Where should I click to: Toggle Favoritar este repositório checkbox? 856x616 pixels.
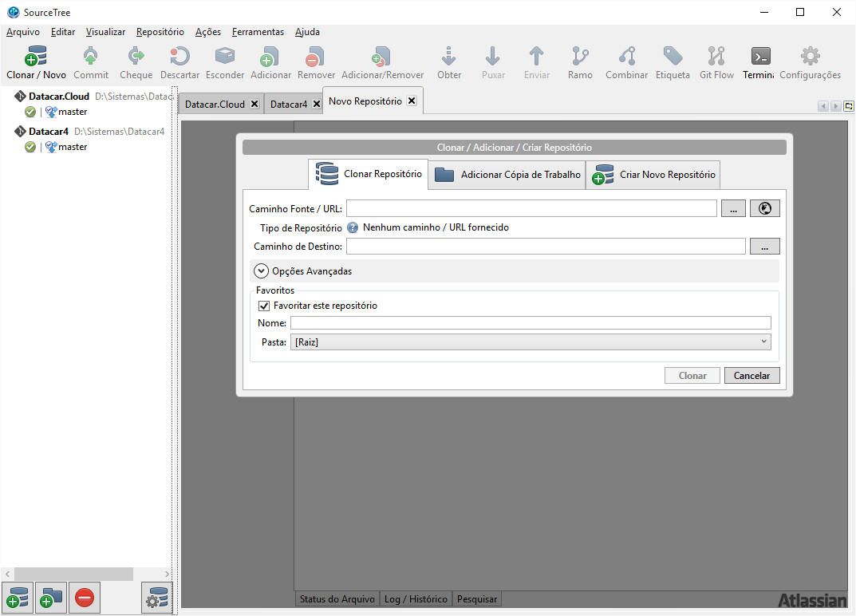click(x=264, y=306)
